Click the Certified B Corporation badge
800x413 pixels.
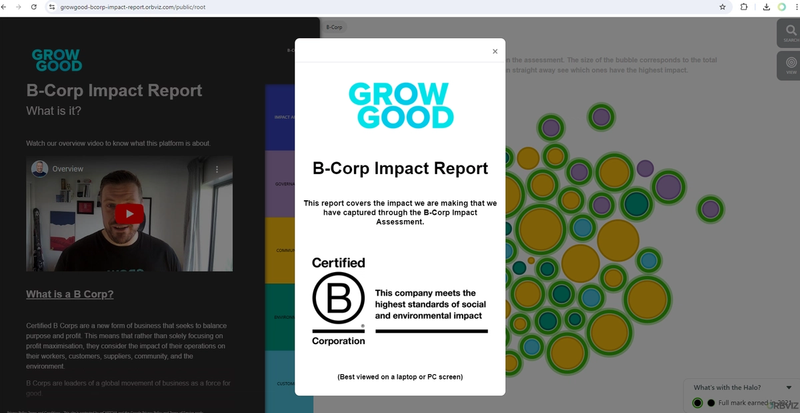tap(338, 301)
